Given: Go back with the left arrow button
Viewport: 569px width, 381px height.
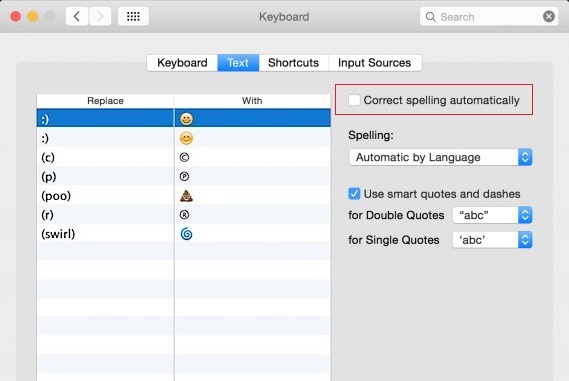Looking at the screenshot, I should (x=77, y=17).
